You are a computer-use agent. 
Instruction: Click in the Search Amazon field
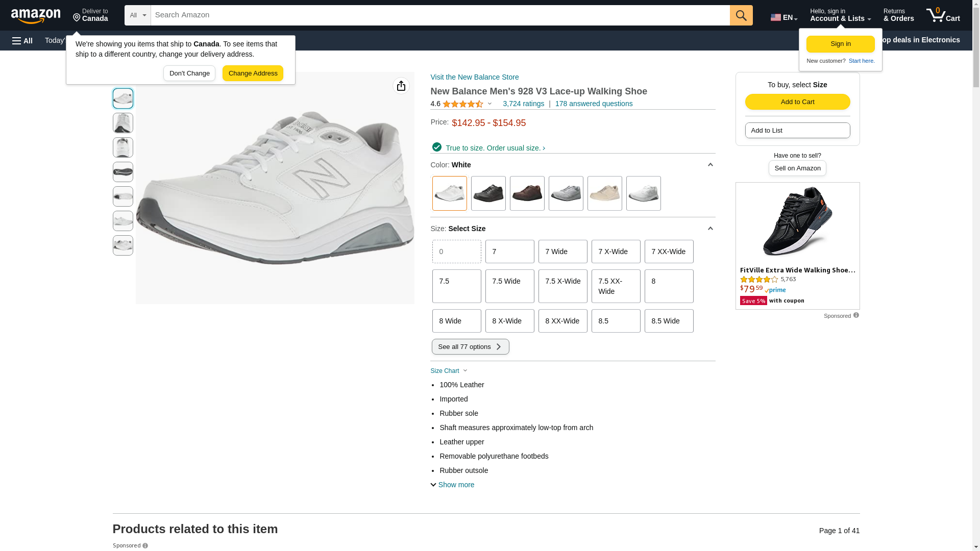[439, 15]
